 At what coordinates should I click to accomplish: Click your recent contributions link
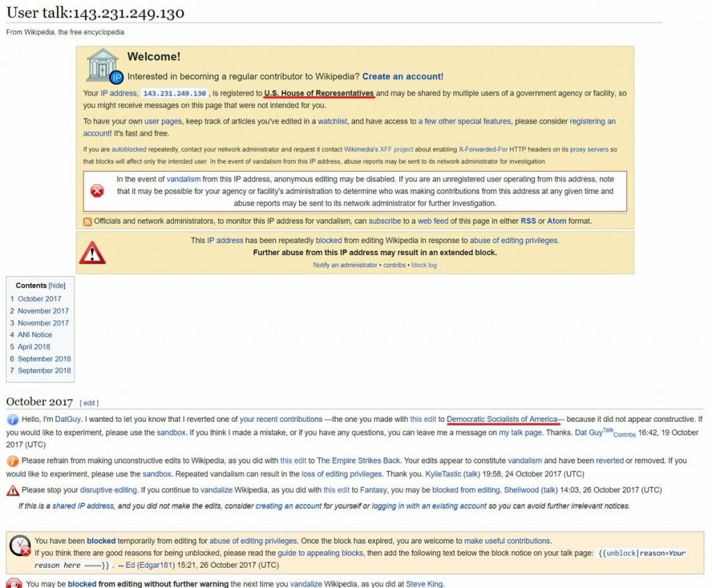(x=281, y=420)
